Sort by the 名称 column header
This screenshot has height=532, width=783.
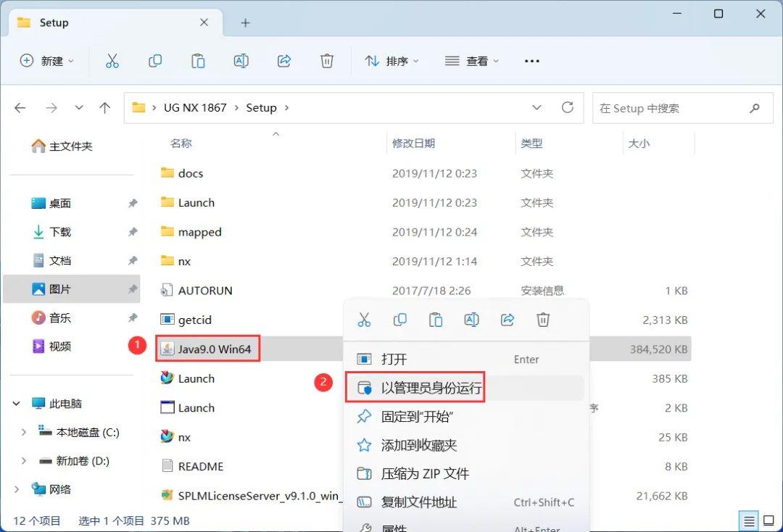pyautogui.click(x=181, y=144)
